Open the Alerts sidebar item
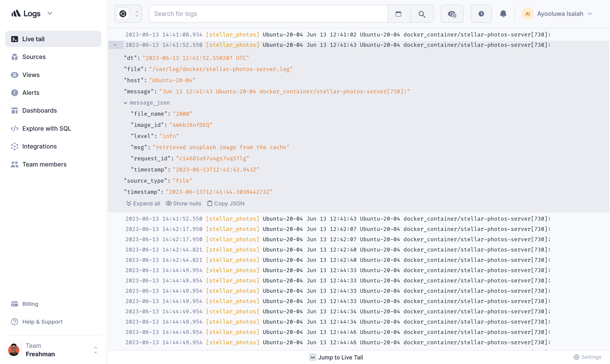Viewport: 610px width, 364px height. (x=31, y=93)
